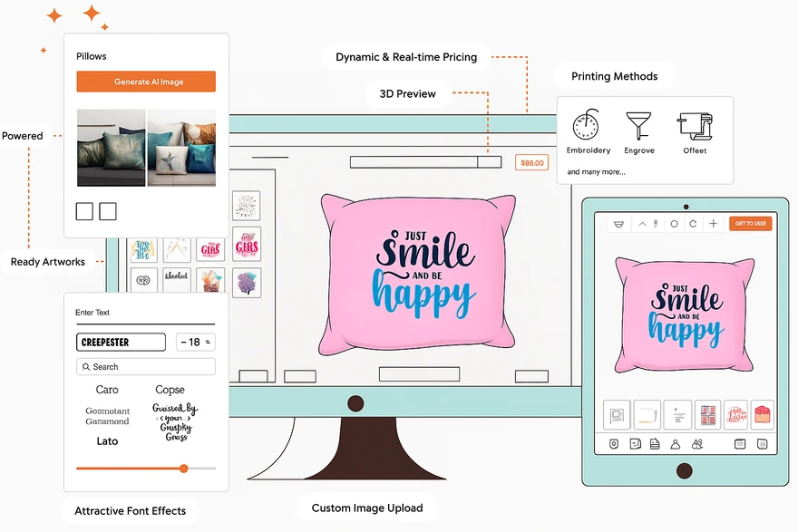
Task: Click the Generate AI Image button
Action: click(145, 81)
